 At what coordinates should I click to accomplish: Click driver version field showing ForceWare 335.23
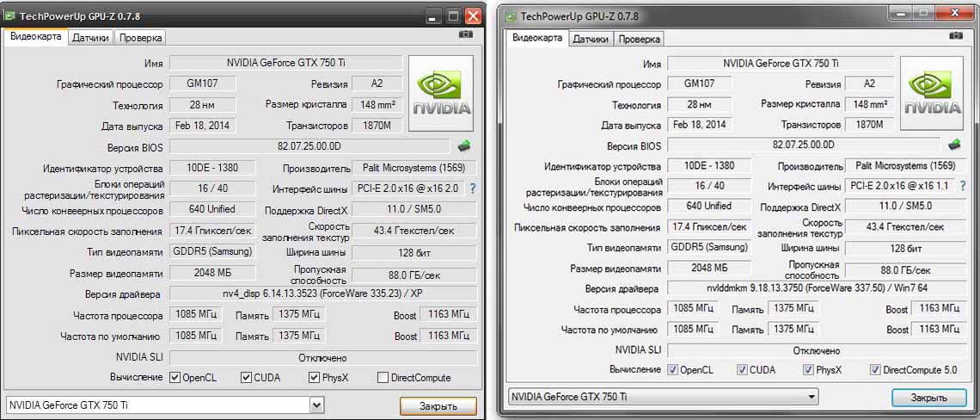(x=323, y=293)
